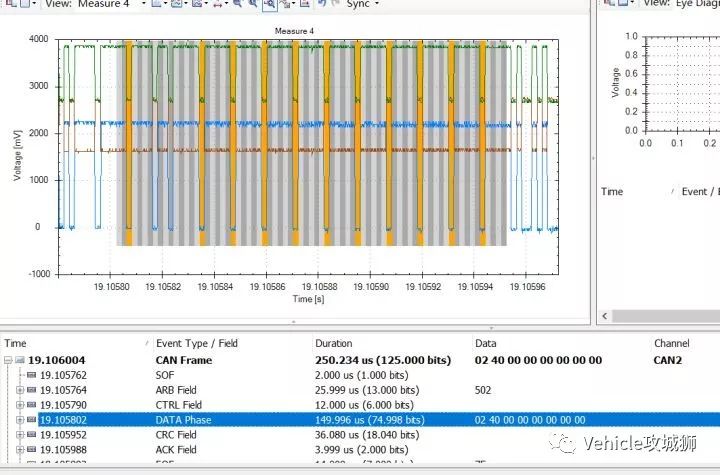Expand the CTRL Field row
The height and width of the screenshot is (475, 720).
(x=20, y=405)
